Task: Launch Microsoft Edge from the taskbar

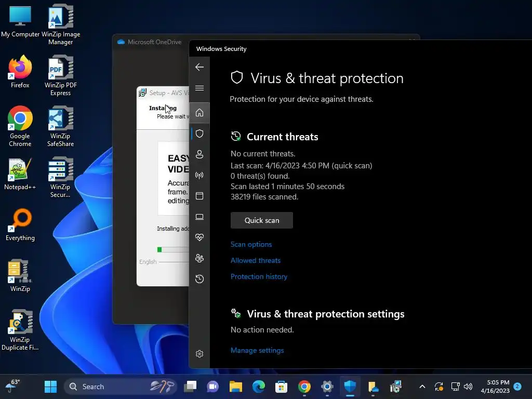Action: point(259,387)
